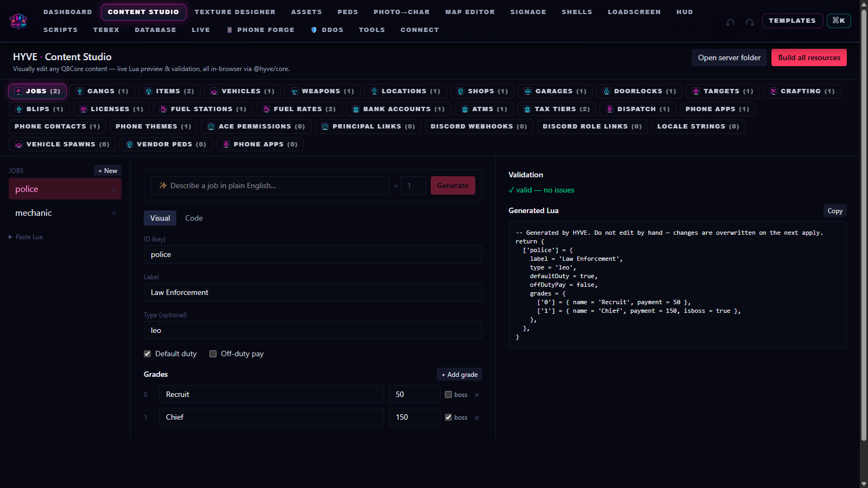868x488 pixels.
Task: Enable the Off-duty pay checkbox
Action: coord(213,354)
